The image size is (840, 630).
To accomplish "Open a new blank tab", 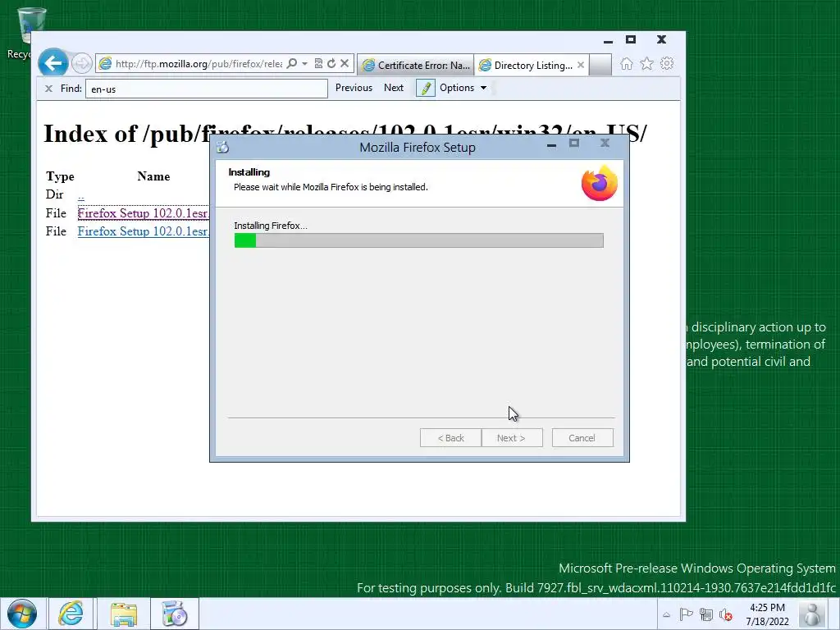I will click(600, 65).
